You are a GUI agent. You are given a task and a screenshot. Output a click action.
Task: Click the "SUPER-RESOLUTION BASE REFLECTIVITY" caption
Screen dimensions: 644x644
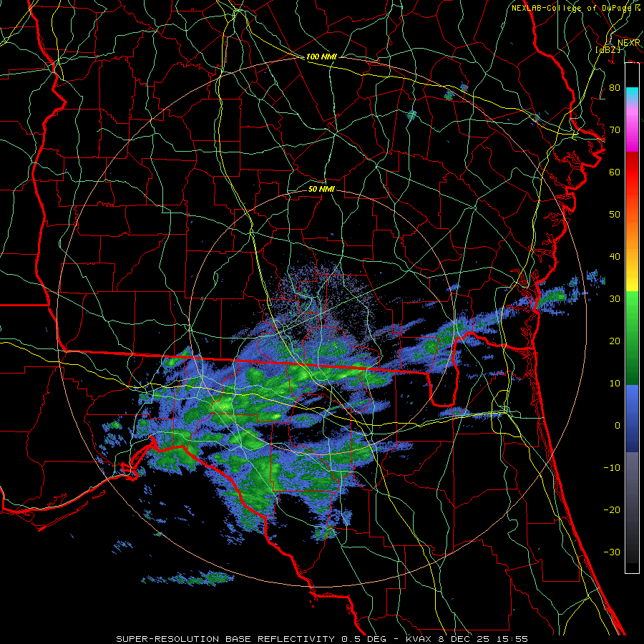click(225, 639)
